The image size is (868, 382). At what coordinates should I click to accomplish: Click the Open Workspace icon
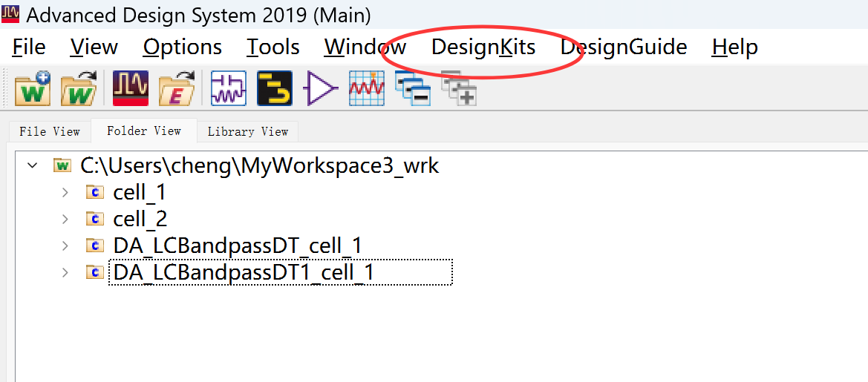click(x=78, y=88)
